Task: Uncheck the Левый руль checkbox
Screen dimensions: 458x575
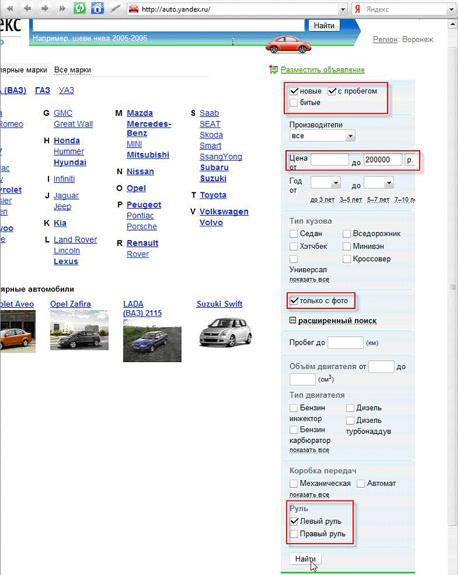Action: tap(294, 521)
